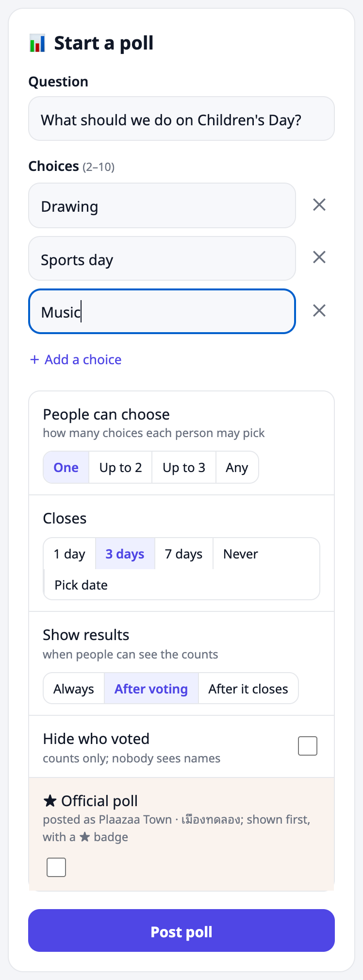The width and height of the screenshot is (363, 980).
Task: Remove the Drawing choice with its X icon
Action: click(319, 205)
